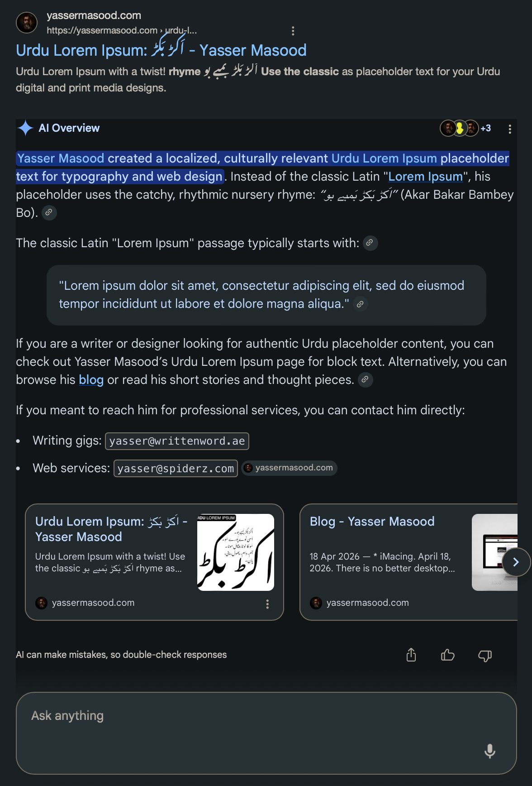Give thumbs down to AI Overview

(485, 655)
